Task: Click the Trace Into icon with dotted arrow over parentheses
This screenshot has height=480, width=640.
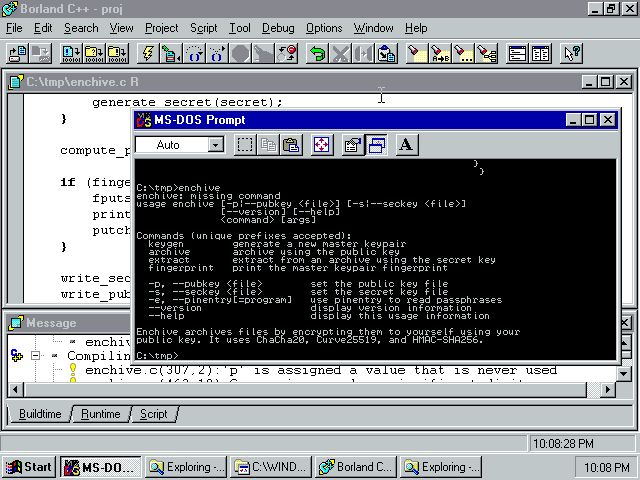Action: (x=218, y=53)
